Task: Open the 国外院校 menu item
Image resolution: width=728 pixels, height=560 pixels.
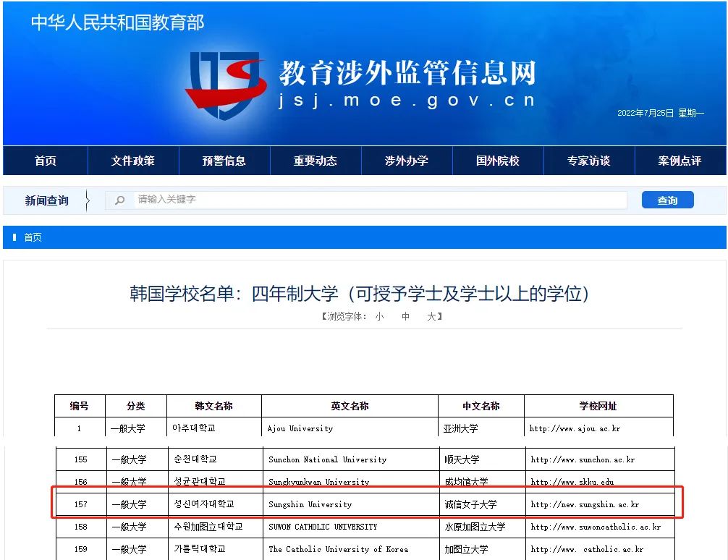Action: [x=498, y=161]
